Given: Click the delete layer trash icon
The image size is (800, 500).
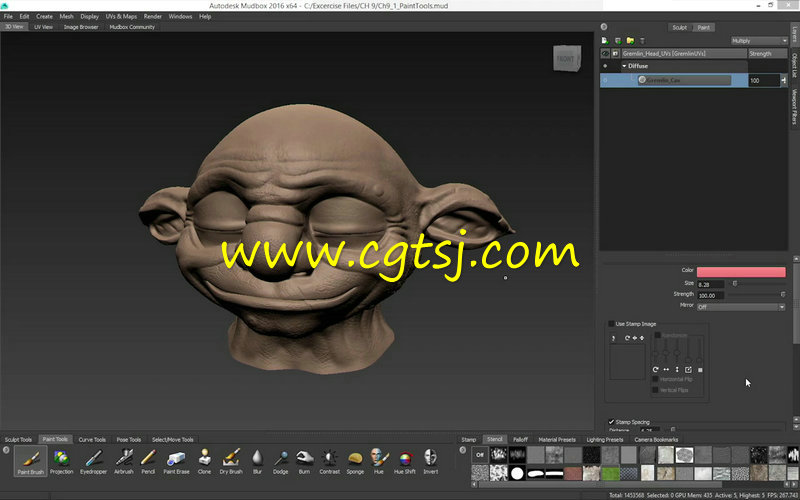Looking at the screenshot, I should (642, 40).
